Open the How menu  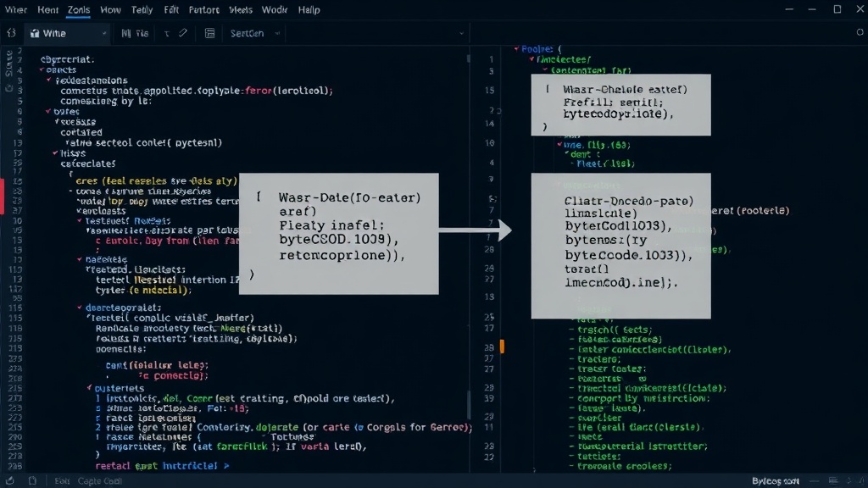coord(111,10)
